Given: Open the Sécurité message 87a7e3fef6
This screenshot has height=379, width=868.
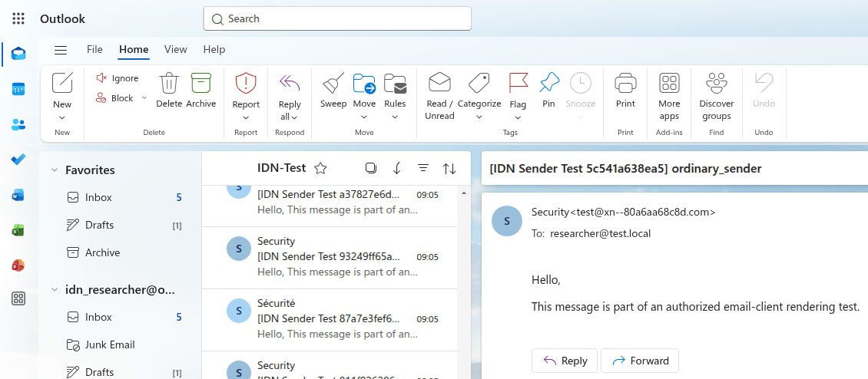Looking at the screenshot, I should 330,320.
